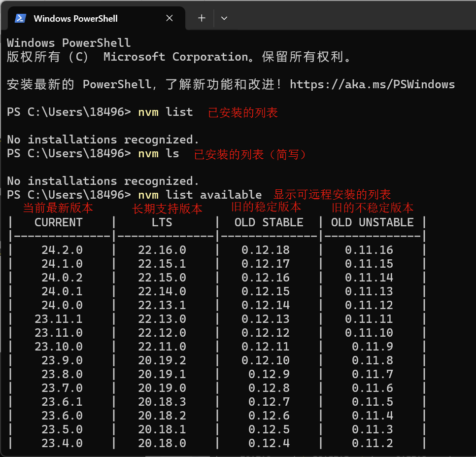The image size is (476, 457).
Task: Click version 23.9.0 in the table
Action: tap(62, 360)
